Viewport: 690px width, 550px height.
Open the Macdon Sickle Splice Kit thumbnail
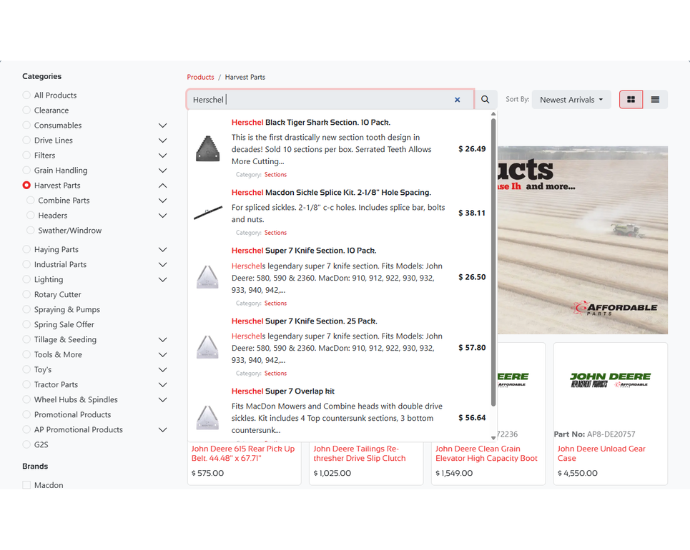208,213
